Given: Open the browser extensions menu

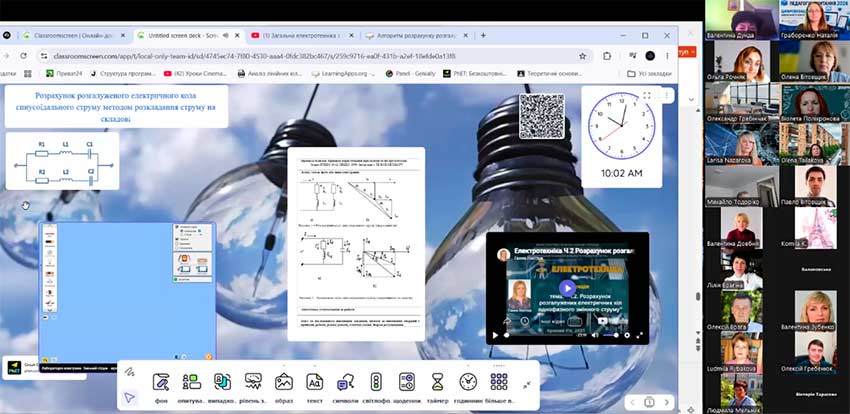Looking at the screenshot, I should click(607, 56).
